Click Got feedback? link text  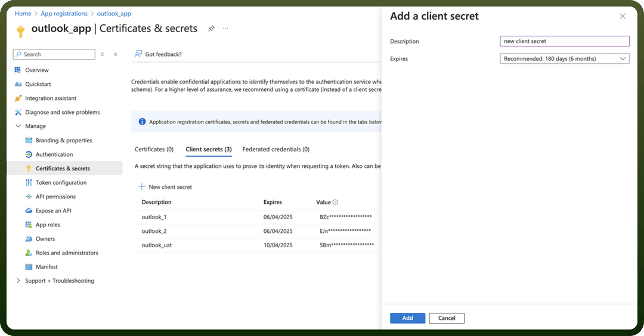163,54
